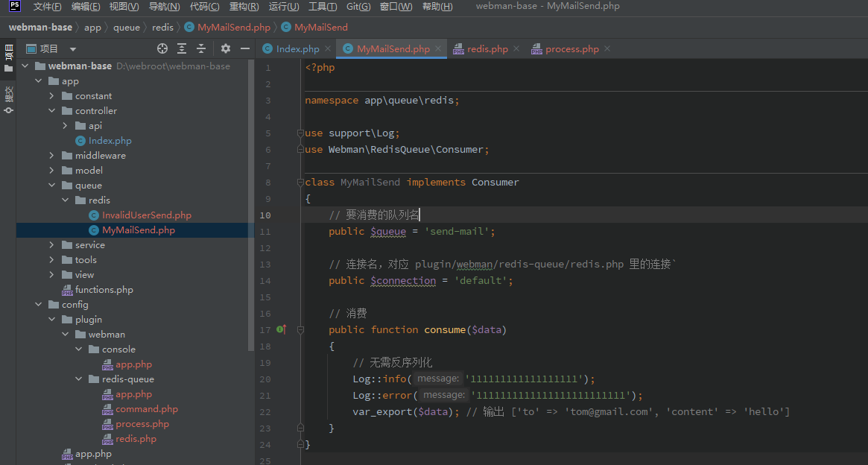This screenshot has width=868, height=465.
Task: Click MyMailSend.php in the breadcrumb bar
Action: 227,27
